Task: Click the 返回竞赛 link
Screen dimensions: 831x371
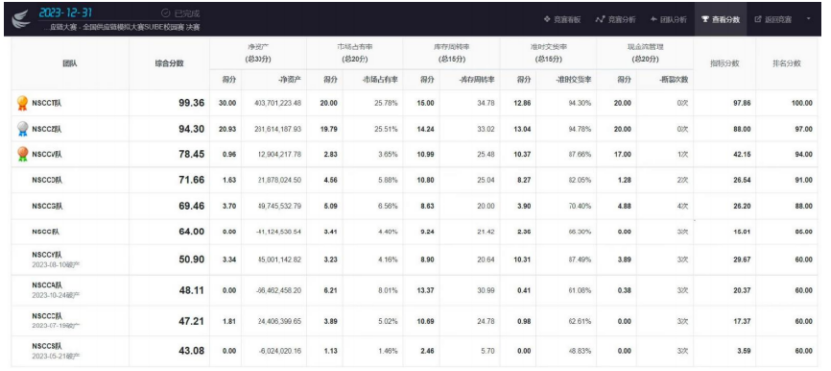Action: pos(773,19)
